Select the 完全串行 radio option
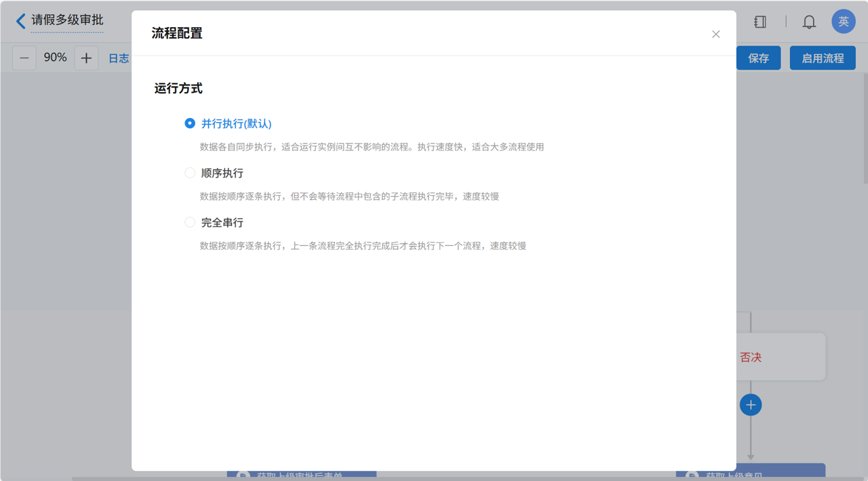The width and height of the screenshot is (868, 481). (x=190, y=222)
